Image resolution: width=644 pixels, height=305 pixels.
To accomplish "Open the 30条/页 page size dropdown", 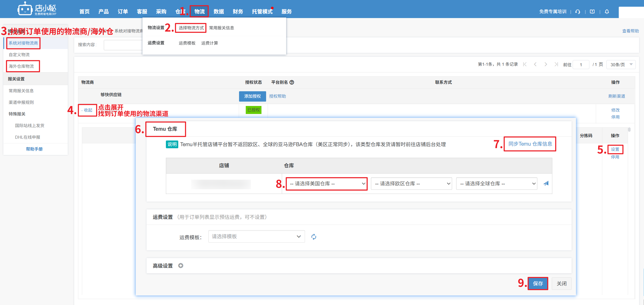I will pyautogui.click(x=621, y=64).
